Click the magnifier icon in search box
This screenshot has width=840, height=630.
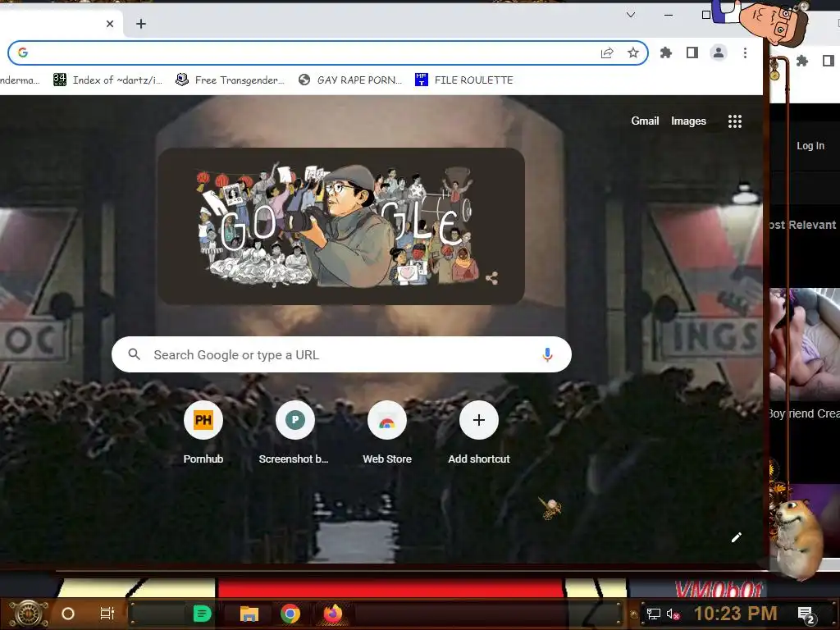(135, 354)
